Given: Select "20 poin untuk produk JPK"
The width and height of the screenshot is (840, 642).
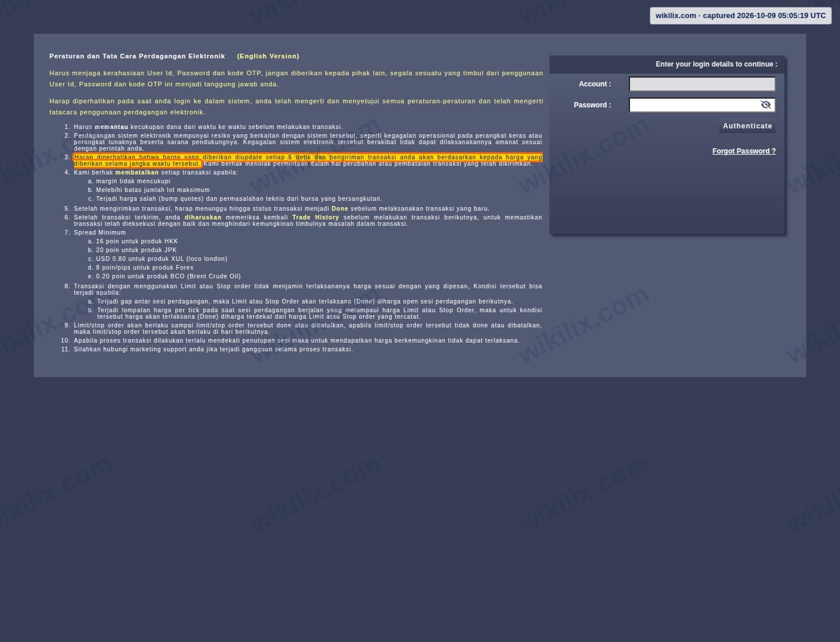Looking at the screenshot, I should click(136, 250).
